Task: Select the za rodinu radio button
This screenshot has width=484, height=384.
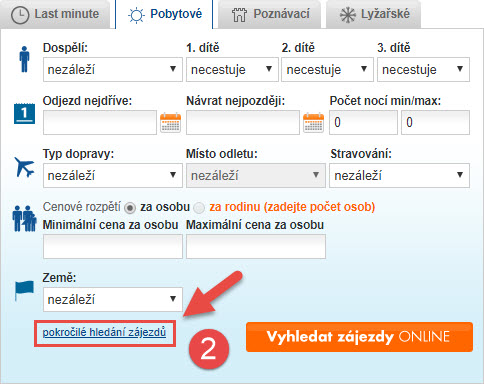Action: coord(199,208)
